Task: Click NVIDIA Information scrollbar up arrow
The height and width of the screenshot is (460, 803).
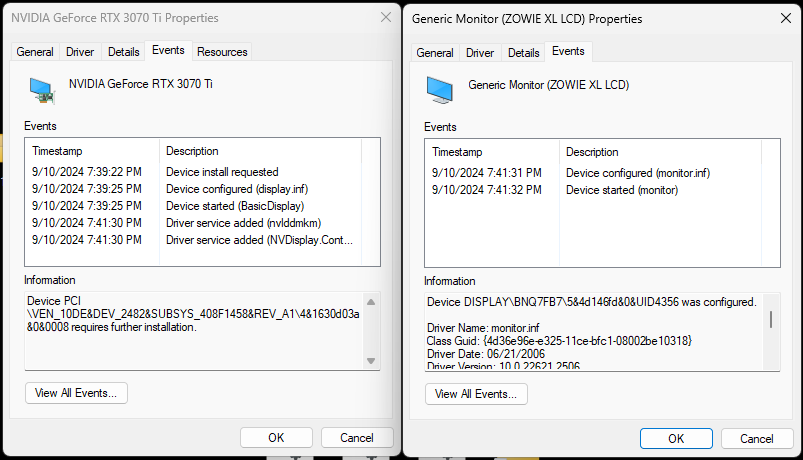Action: click(x=371, y=302)
